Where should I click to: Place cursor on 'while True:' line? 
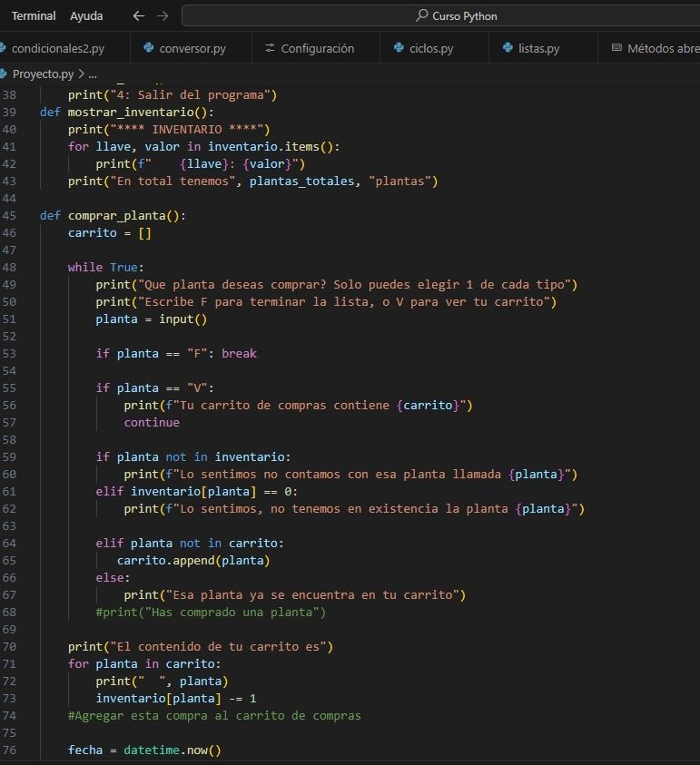(106, 268)
